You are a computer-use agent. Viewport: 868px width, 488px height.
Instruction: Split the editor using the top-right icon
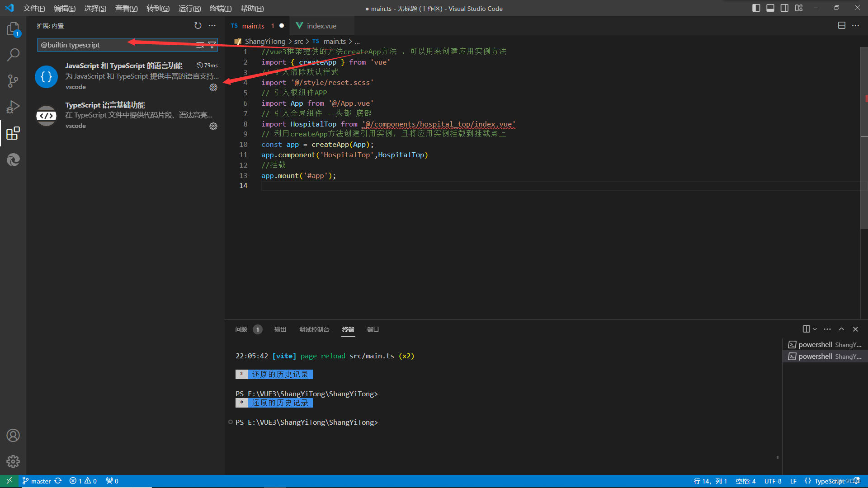point(841,26)
